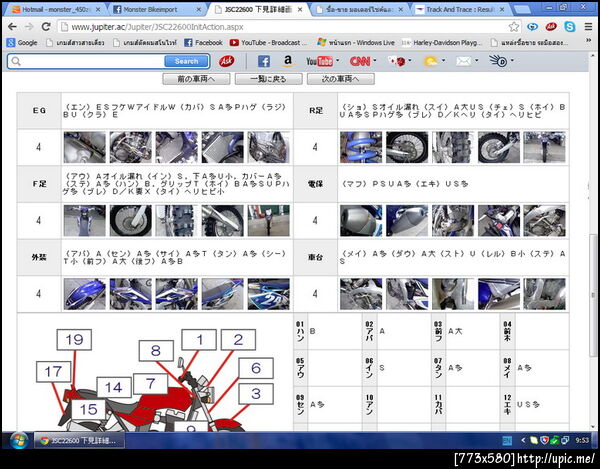
Task: Click the 前の車両へ previous vehicle button
Action: point(196,79)
